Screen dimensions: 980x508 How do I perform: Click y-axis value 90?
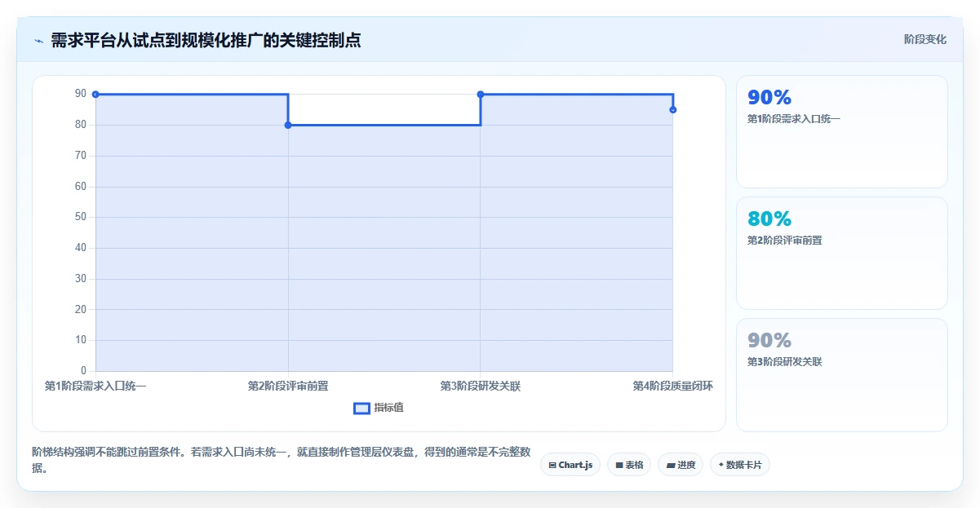[x=81, y=94]
